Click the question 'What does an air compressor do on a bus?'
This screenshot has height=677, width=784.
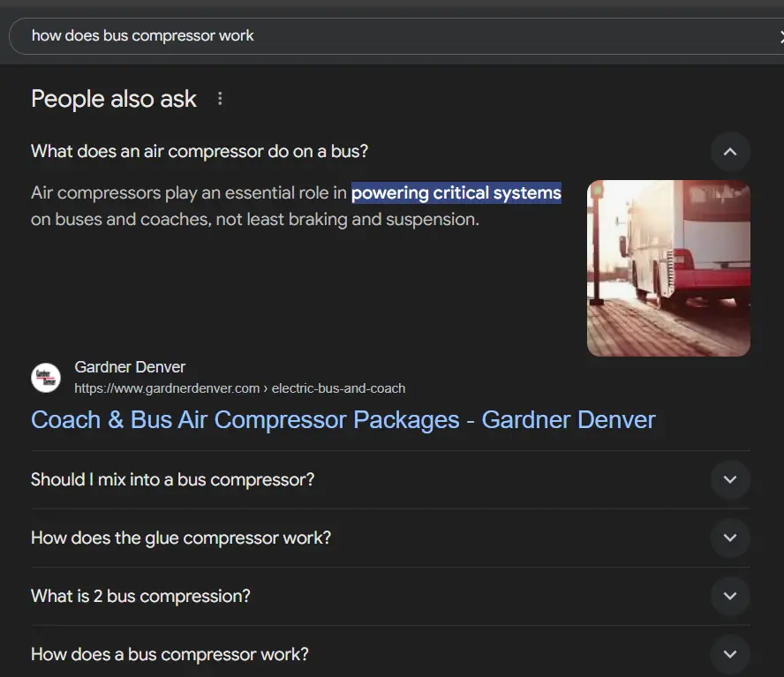[199, 151]
